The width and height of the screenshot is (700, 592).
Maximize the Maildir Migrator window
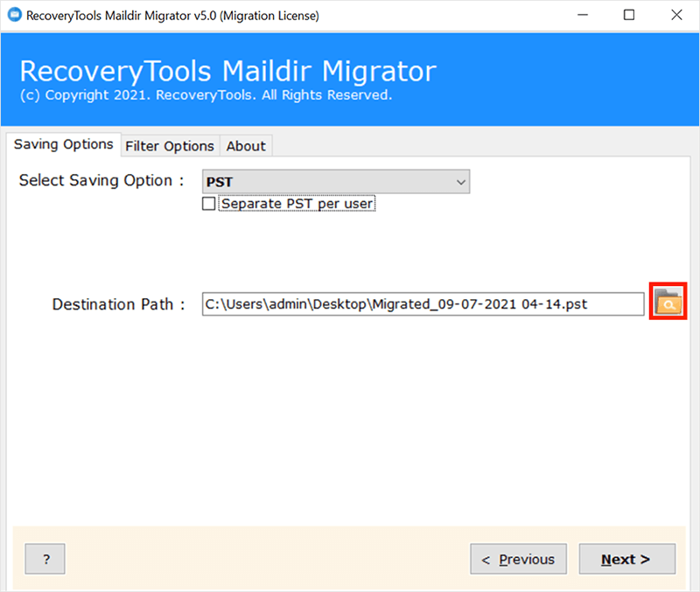click(x=628, y=16)
